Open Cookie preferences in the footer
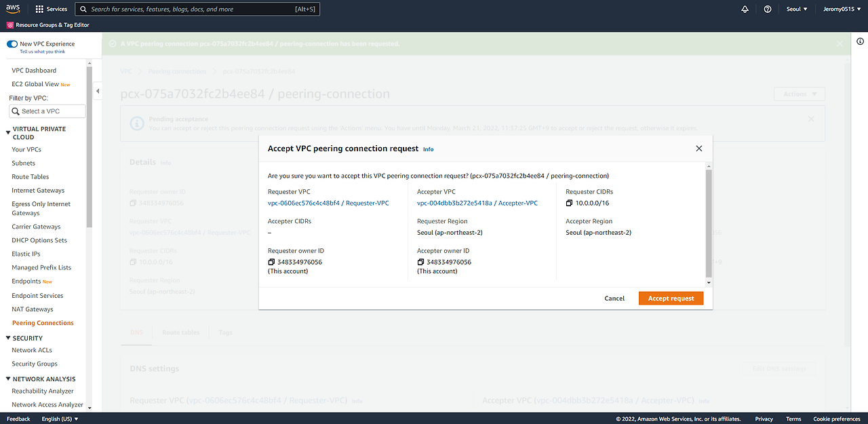This screenshot has width=868, height=424. 837,419
